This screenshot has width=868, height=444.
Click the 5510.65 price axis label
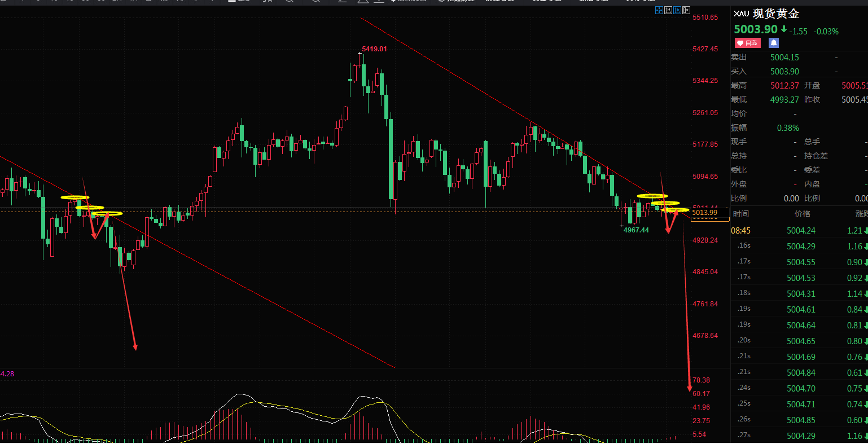705,17
